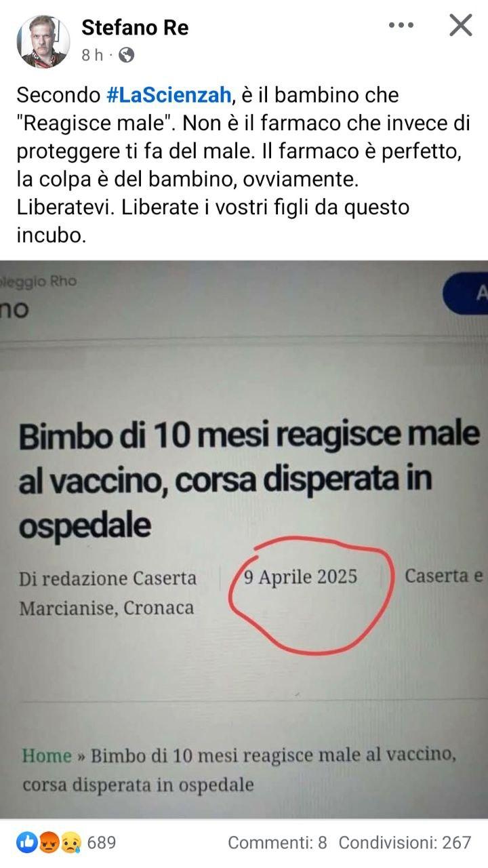Image resolution: width=488 pixels, height=868 pixels.
Task: Open the Stefano Re name link
Action: 135,27
